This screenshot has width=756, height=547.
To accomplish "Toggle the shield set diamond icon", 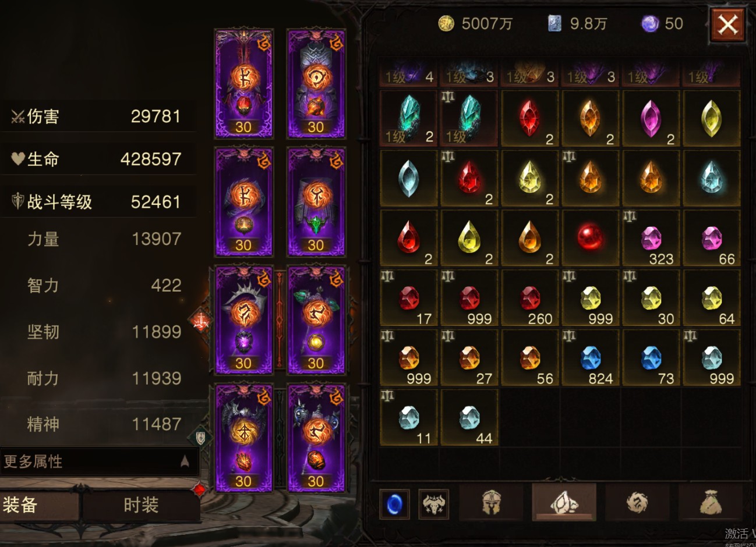I will click(201, 436).
